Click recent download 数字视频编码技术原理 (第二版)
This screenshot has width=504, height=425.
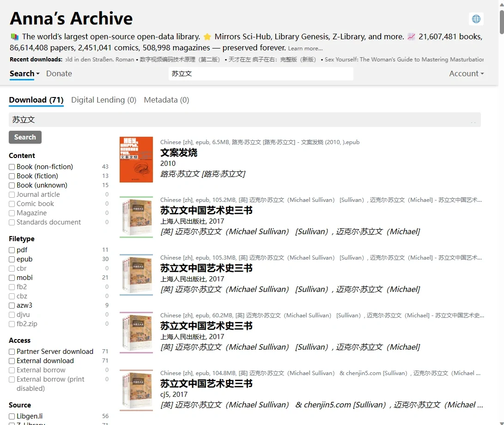click(180, 60)
